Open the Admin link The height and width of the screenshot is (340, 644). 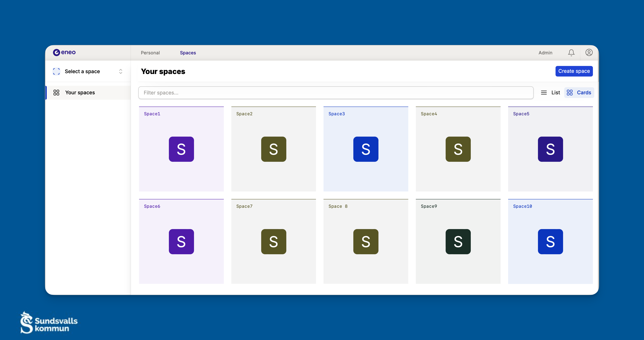tap(545, 53)
